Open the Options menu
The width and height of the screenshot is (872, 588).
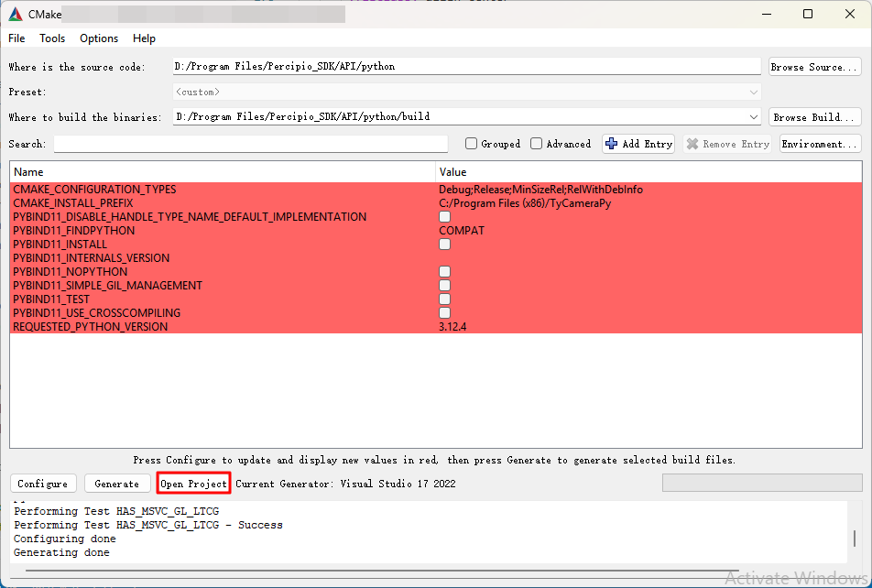click(99, 38)
